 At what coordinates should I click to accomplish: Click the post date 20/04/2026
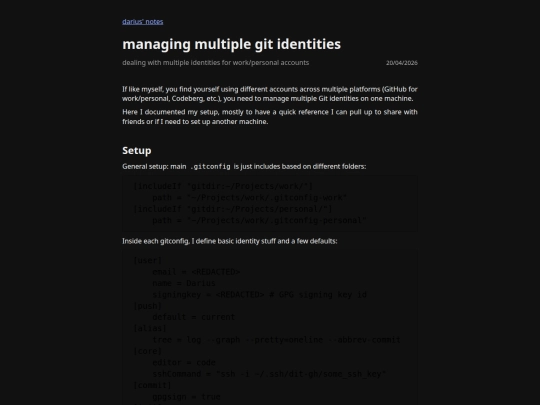(402, 63)
